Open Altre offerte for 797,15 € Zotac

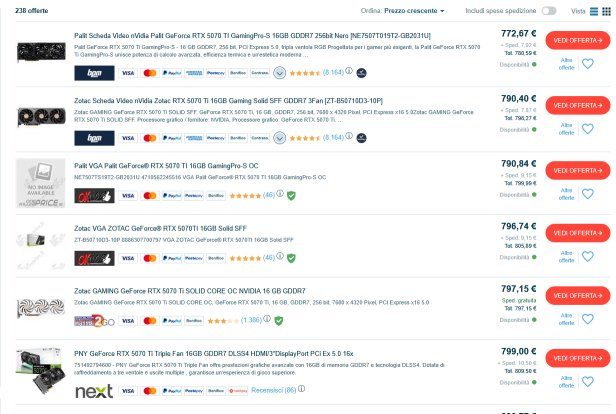pos(566,319)
